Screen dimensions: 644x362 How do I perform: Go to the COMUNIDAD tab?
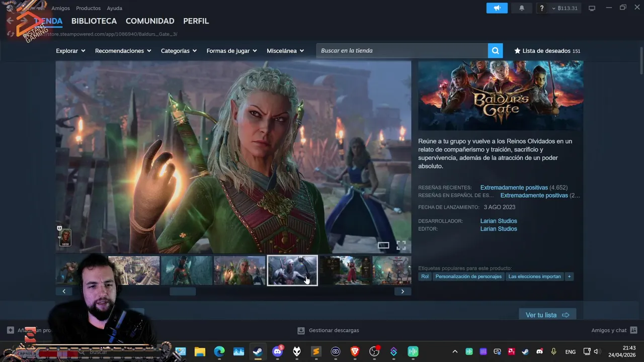point(150,21)
